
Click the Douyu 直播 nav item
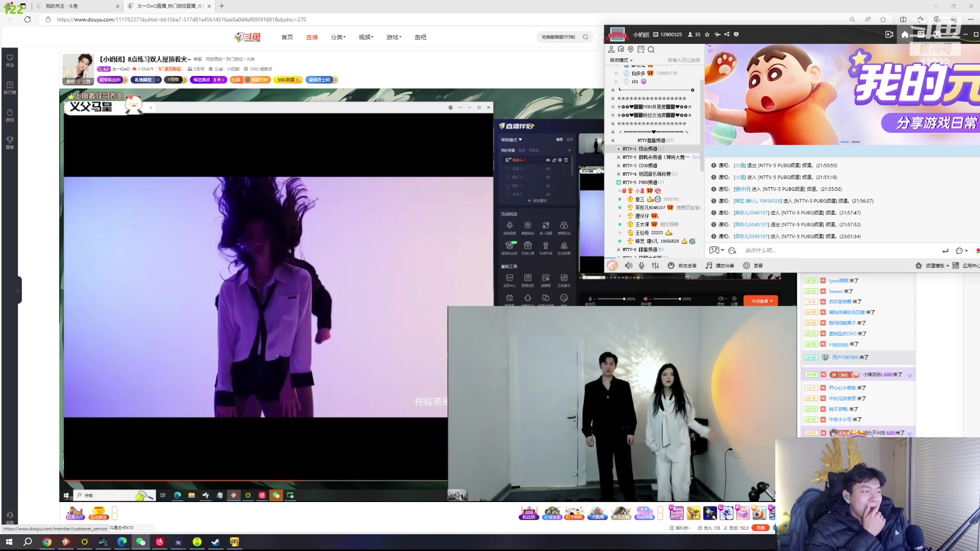(x=312, y=37)
